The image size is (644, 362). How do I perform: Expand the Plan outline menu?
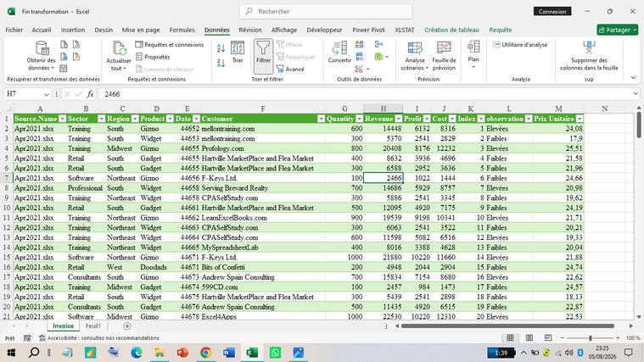(473, 55)
